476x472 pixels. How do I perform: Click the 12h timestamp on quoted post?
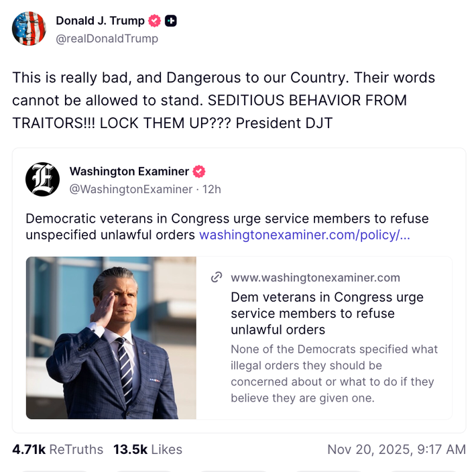pyautogui.click(x=212, y=189)
